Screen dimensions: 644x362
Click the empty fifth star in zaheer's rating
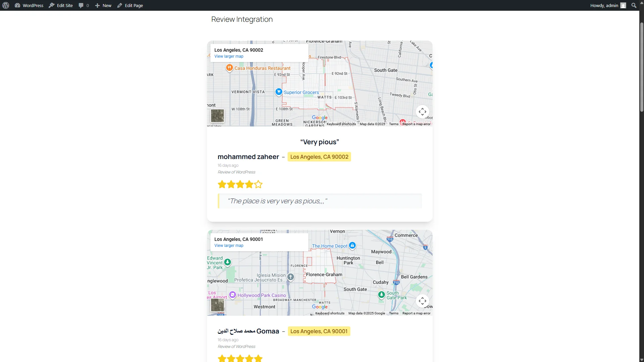(x=258, y=184)
